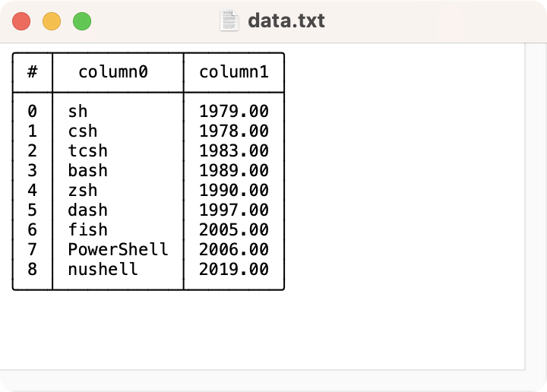Maximize the window with the green button

(x=82, y=21)
